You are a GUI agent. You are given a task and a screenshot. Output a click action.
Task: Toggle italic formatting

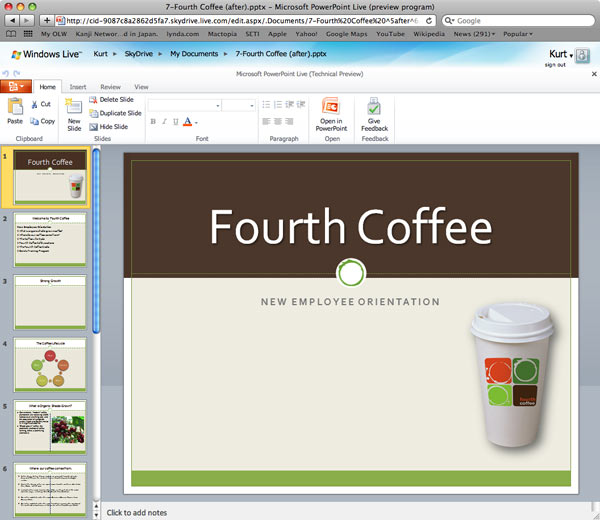(164, 122)
